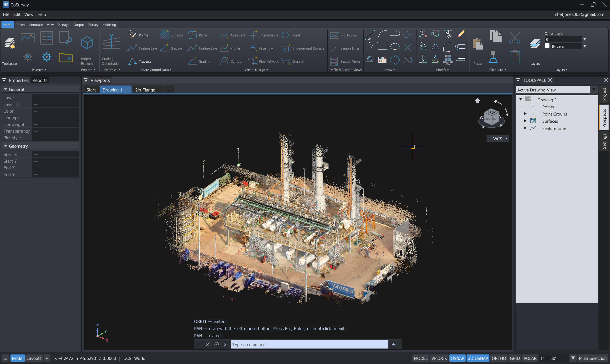Switch to Layout1 tab

click(34, 358)
